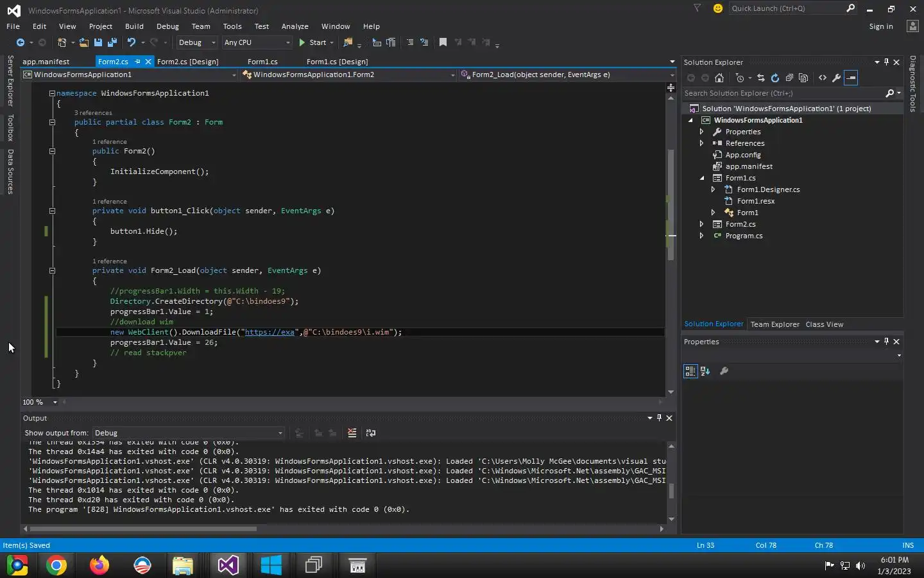Viewport: 924px width, 578px height.
Task: Open the Analyze menu
Action: [295, 26]
